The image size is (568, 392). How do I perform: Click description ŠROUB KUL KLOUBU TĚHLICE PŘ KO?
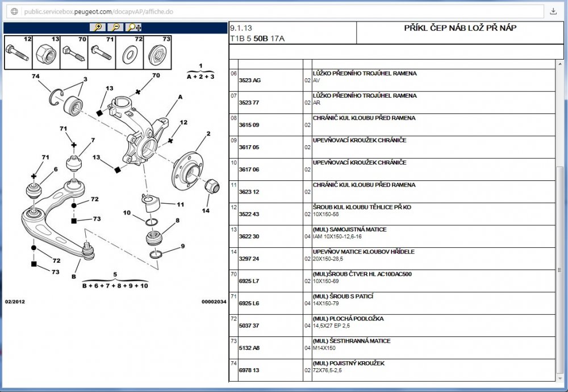tap(362, 208)
